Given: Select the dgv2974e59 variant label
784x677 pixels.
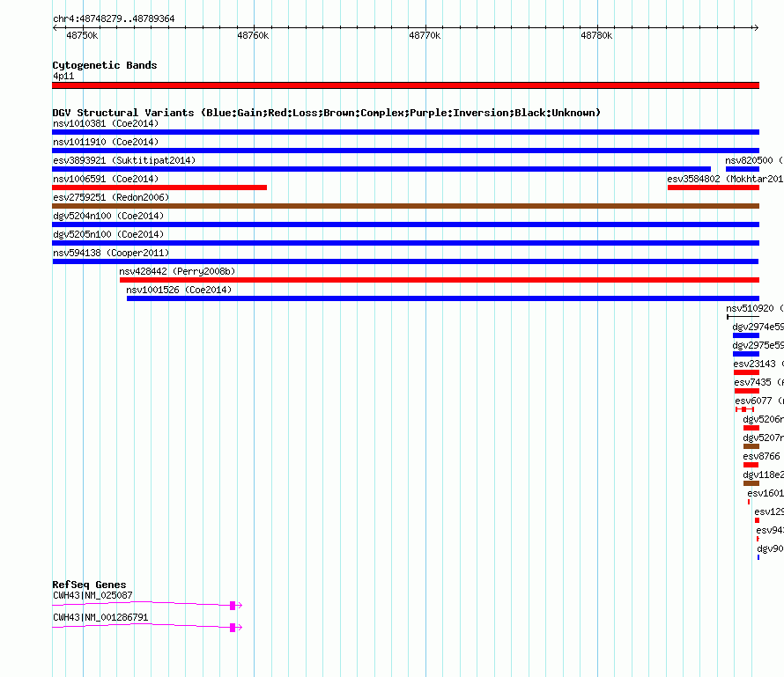Looking at the screenshot, I should click(x=758, y=327).
